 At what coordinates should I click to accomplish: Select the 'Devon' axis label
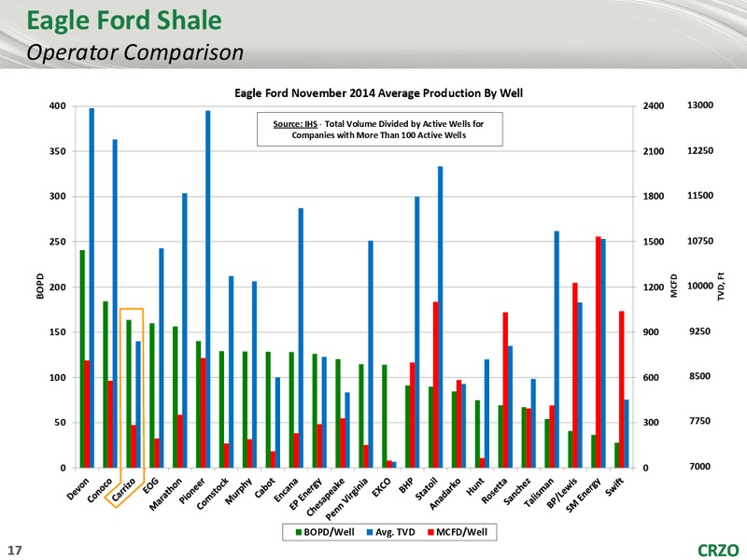pos(78,489)
